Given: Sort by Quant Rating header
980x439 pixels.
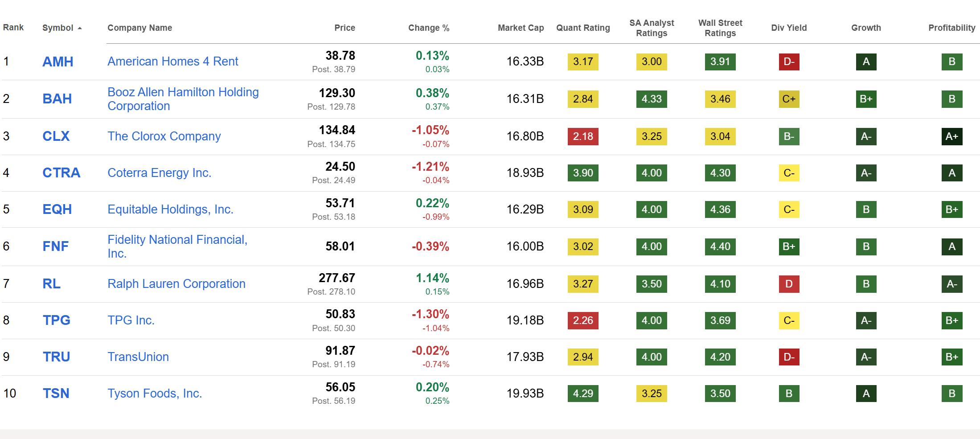Looking at the screenshot, I should [x=583, y=28].
